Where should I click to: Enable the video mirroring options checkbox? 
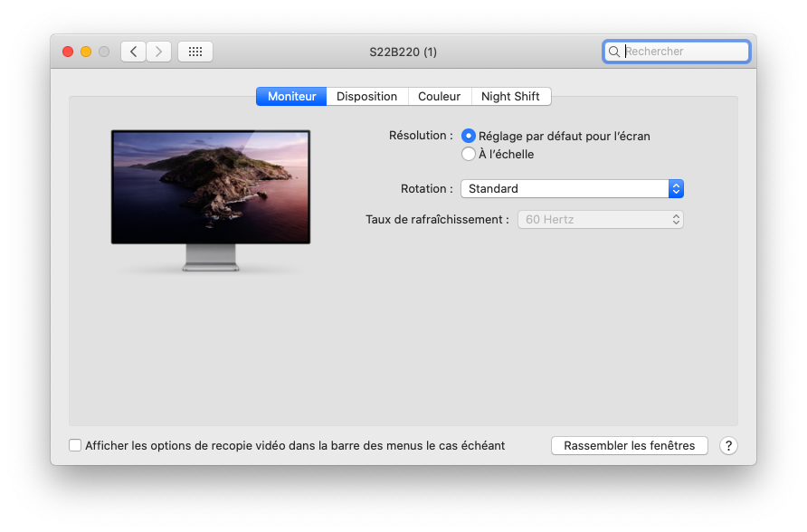tap(75, 445)
